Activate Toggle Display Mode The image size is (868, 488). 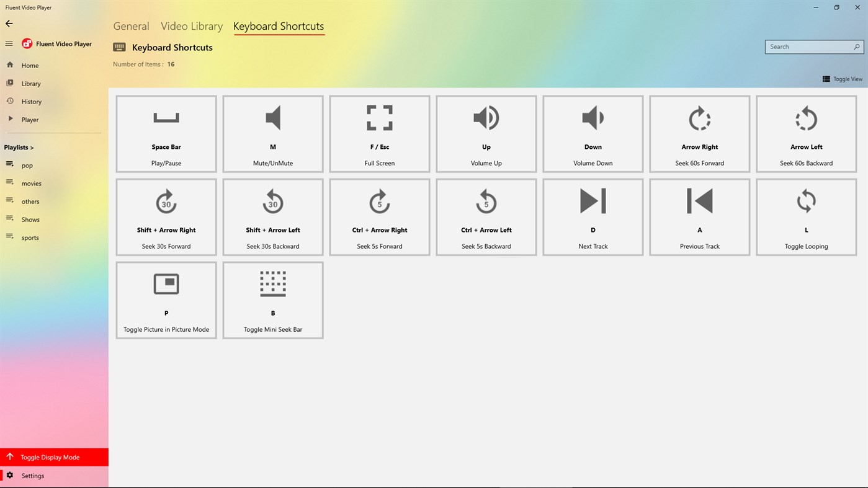[50, 457]
